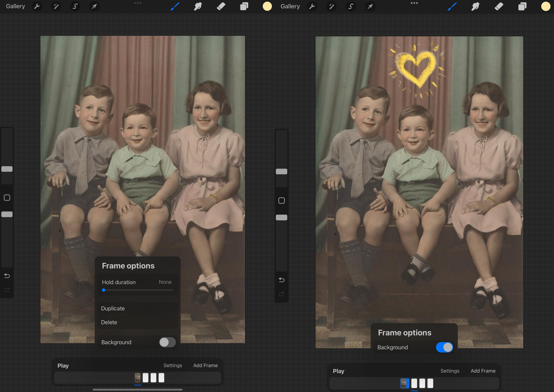
Task: Open the three-dots multitasking menu in left window
Action: pyautogui.click(x=138, y=3)
